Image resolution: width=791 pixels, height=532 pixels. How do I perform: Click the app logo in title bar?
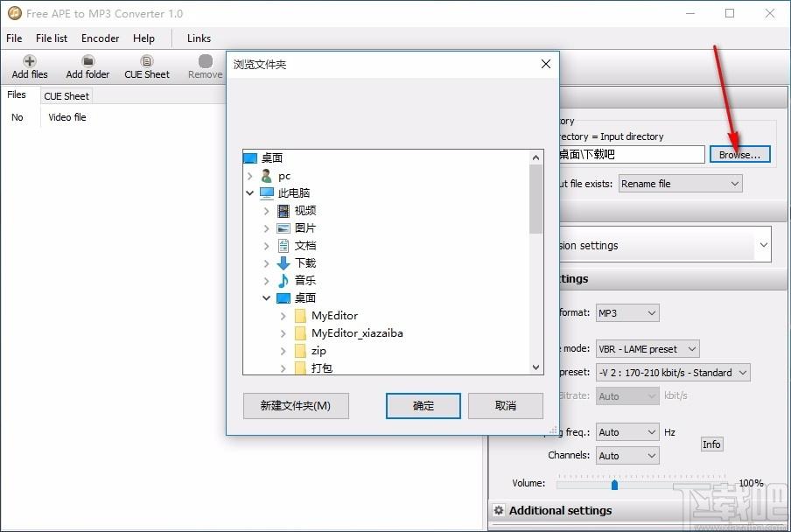15,14
